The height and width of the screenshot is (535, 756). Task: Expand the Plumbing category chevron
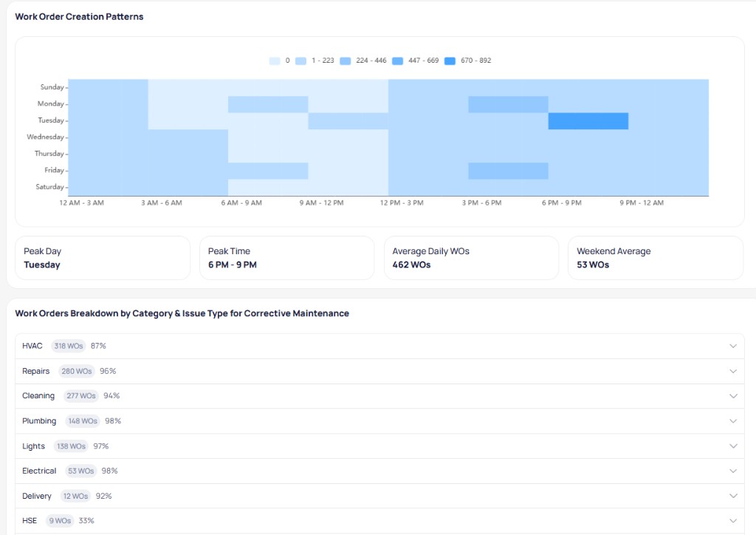click(x=733, y=421)
